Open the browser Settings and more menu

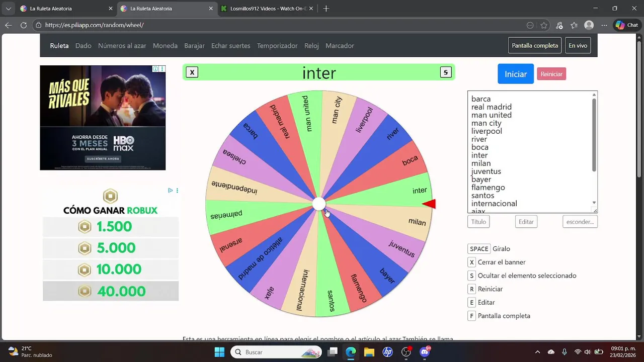click(604, 25)
